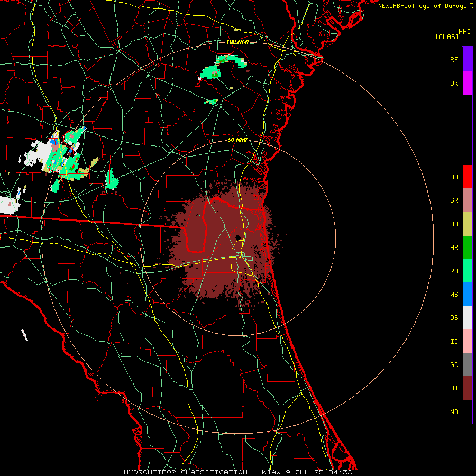
Task: Click the GC legend label
Action: coord(454,365)
